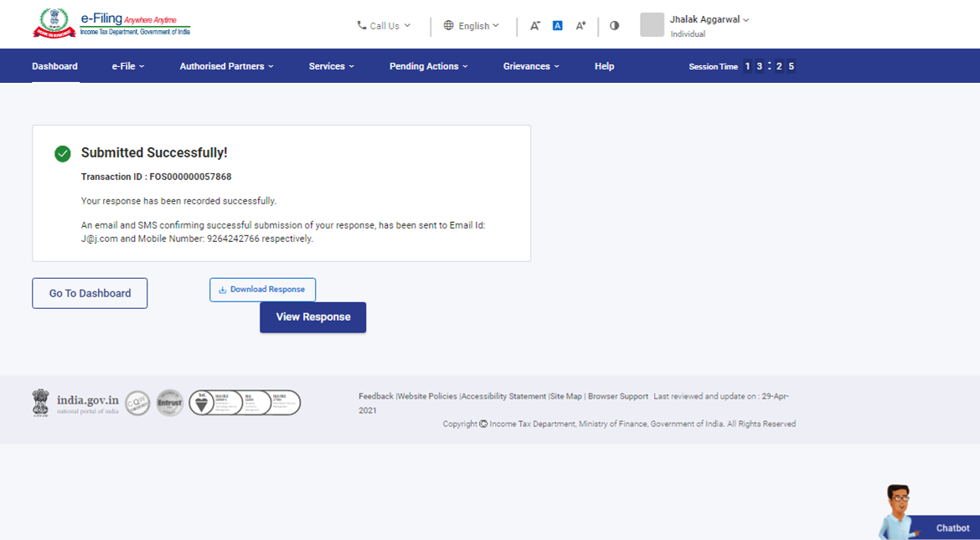This screenshot has height=540, width=980.
Task: Click the Session Time countdown display
Action: pos(742,66)
